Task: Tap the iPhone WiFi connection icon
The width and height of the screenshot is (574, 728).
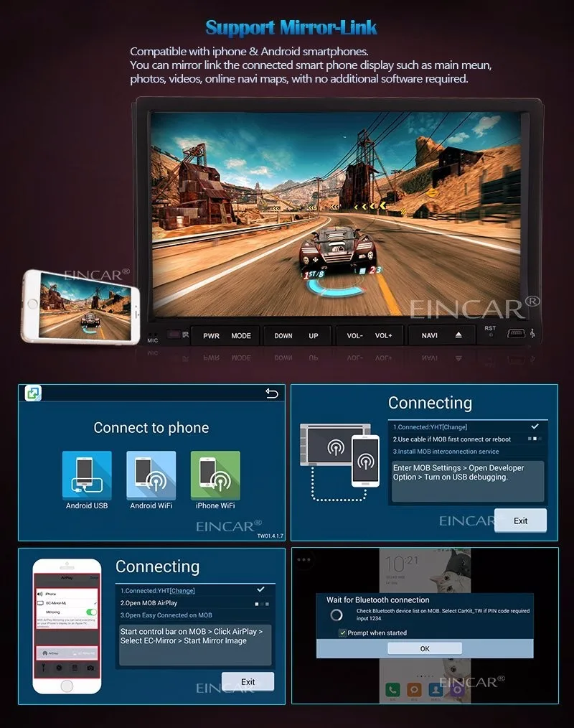Action: [x=215, y=475]
